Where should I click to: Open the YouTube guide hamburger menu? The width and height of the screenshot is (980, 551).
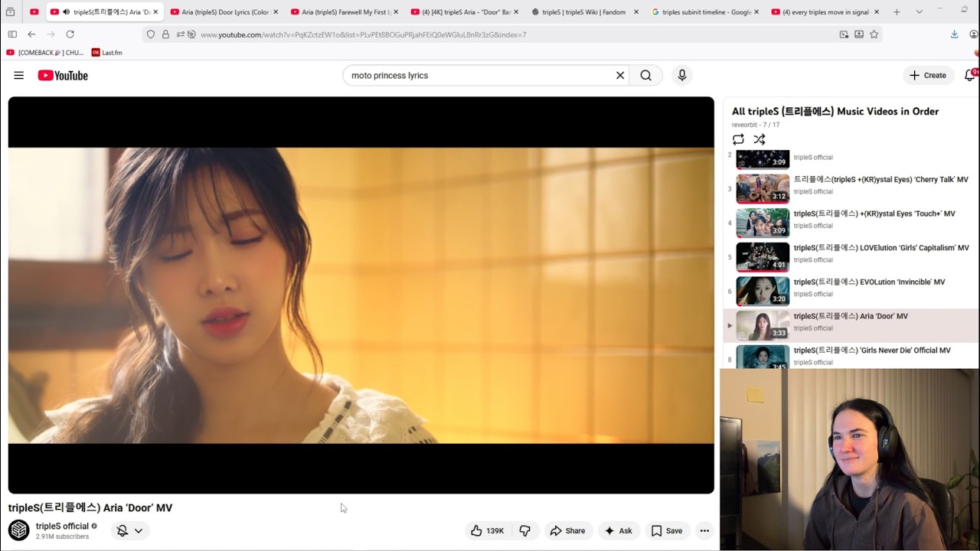18,75
